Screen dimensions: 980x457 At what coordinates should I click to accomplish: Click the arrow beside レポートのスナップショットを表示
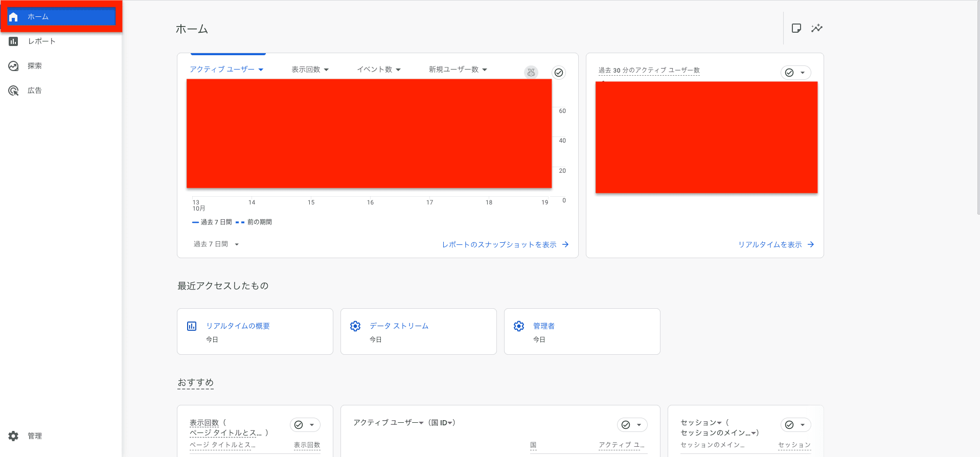tap(565, 245)
